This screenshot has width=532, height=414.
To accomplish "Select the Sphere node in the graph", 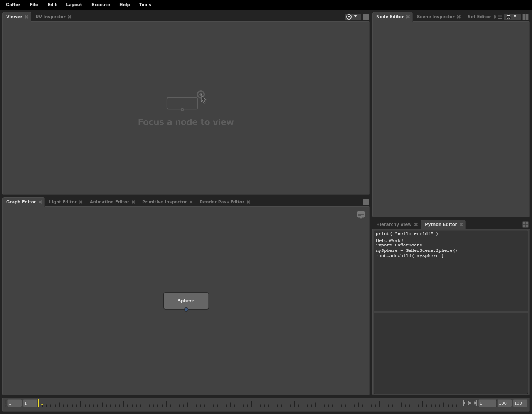I will pyautogui.click(x=186, y=300).
